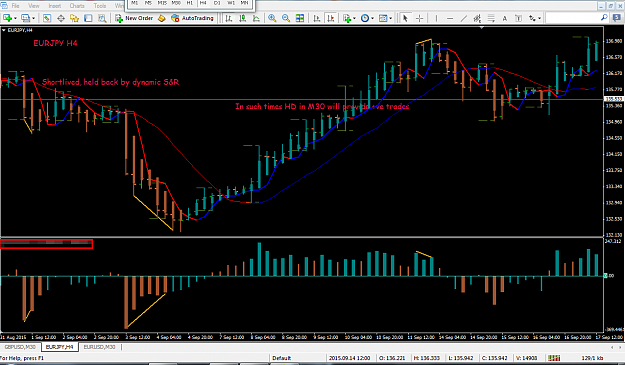Select the crosshair tool

[x=419, y=18]
